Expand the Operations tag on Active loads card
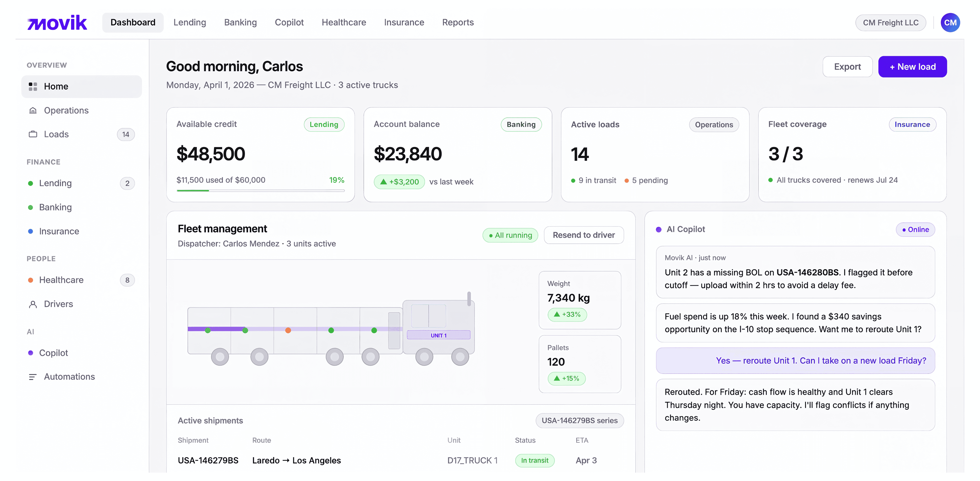This screenshot has width=980, height=481. 714,124
